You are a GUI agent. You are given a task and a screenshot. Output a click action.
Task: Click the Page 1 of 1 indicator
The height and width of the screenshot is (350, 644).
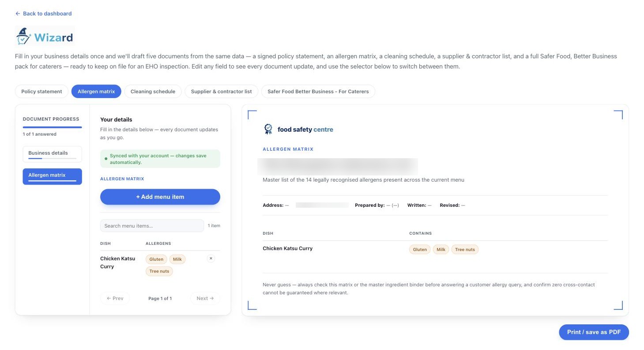click(160, 299)
